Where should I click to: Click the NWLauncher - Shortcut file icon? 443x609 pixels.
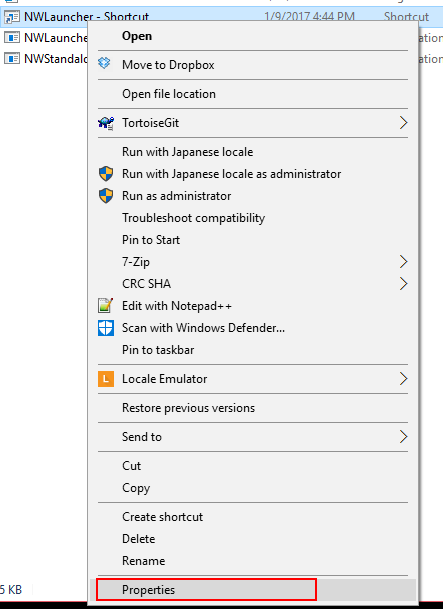11,17
